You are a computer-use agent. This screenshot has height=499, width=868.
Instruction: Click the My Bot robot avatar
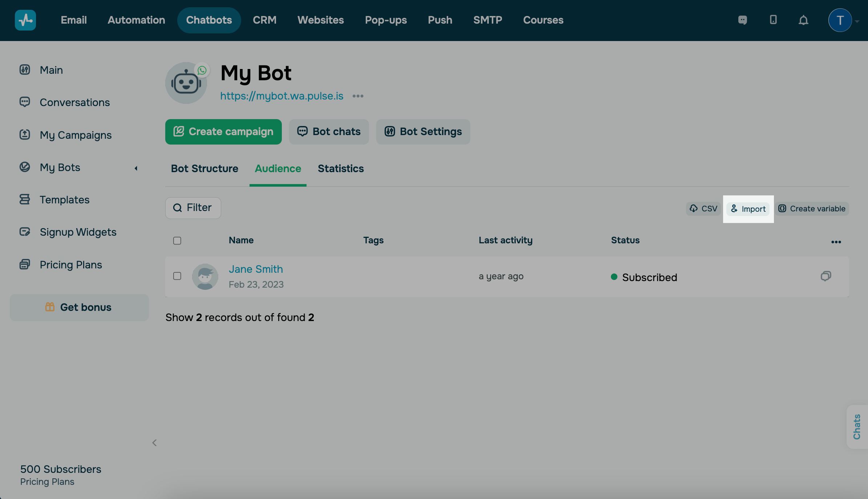186,83
